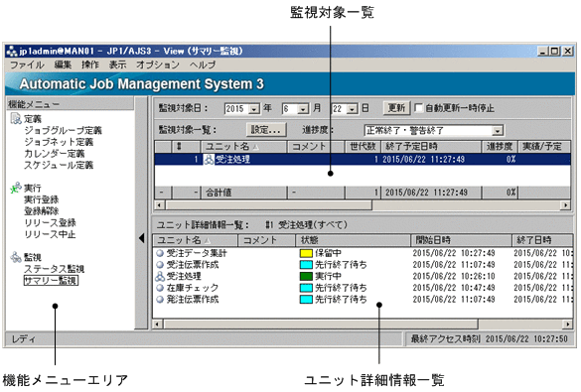Select 実行登録 in the function menu
Image resolution: width=581 pixels, height=392 pixels.
coord(41,199)
